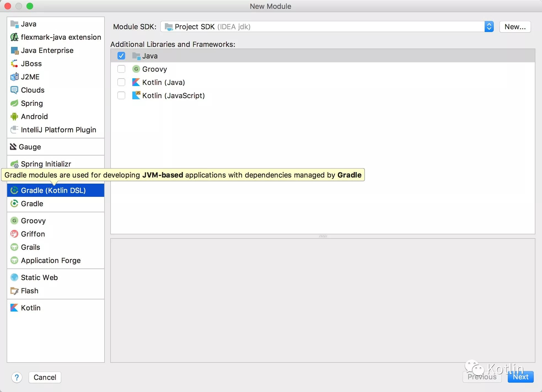Viewport: 542px width, 392px height.
Task: Open help with the question mark button
Action: (17, 377)
